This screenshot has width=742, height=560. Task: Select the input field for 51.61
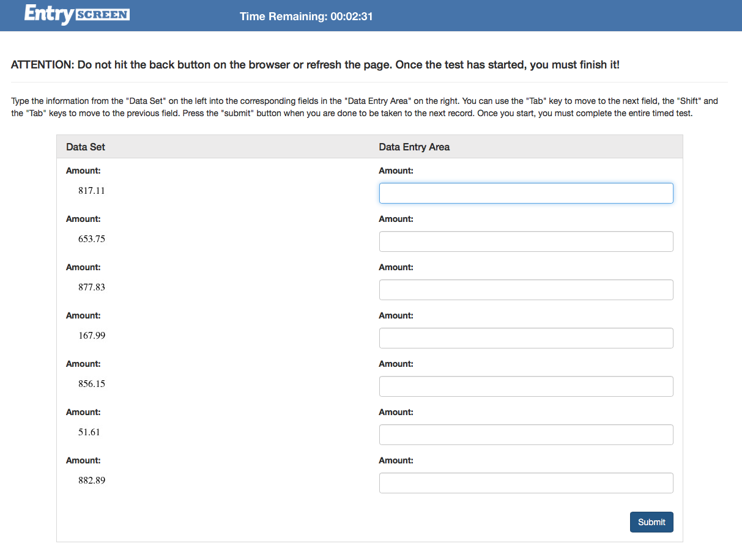click(x=526, y=434)
